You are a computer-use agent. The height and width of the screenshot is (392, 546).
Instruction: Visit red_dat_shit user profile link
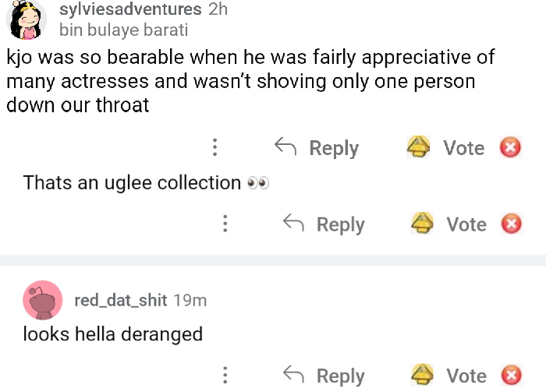120,300
